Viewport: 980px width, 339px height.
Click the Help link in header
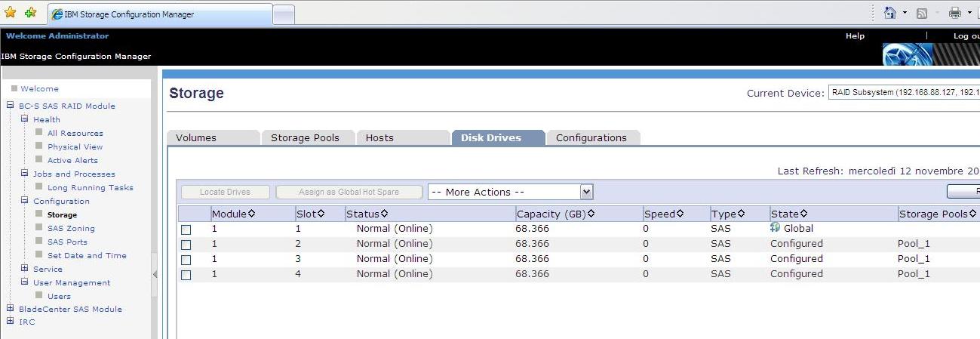click(855, 36)
